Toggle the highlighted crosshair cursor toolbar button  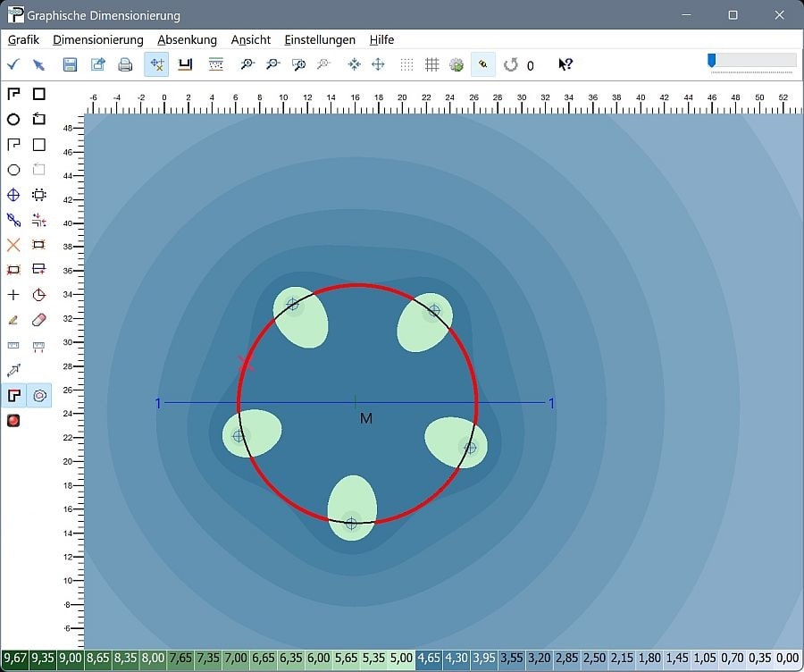[156, 64]
